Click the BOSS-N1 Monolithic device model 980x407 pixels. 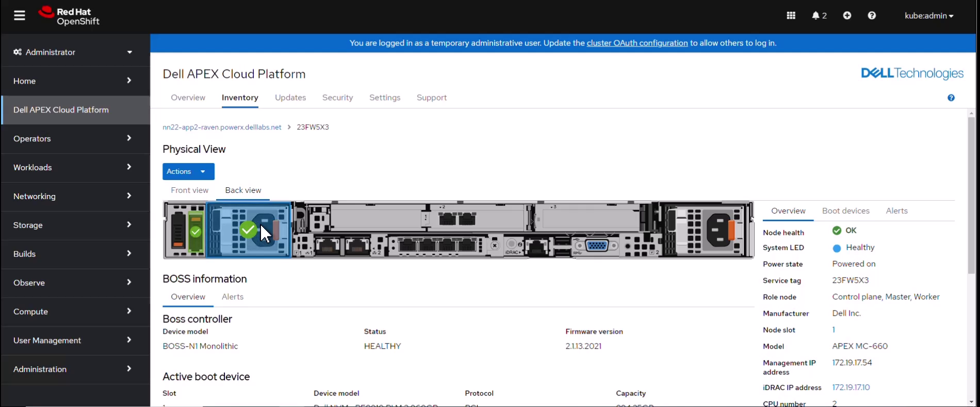click(x=200, y=346)
